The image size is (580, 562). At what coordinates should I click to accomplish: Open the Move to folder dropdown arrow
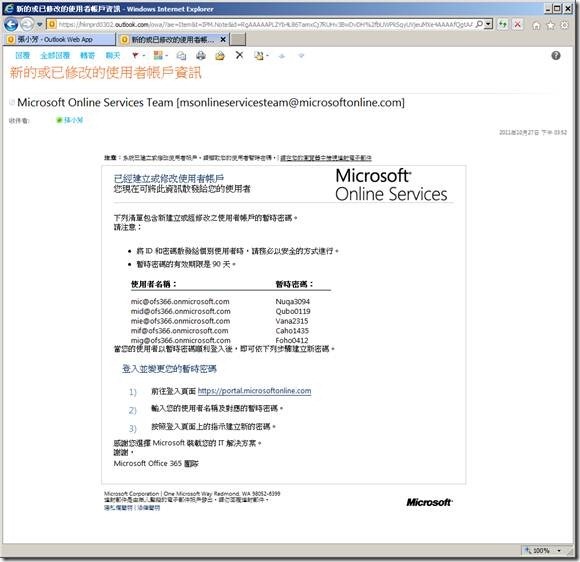coord(267,56)
